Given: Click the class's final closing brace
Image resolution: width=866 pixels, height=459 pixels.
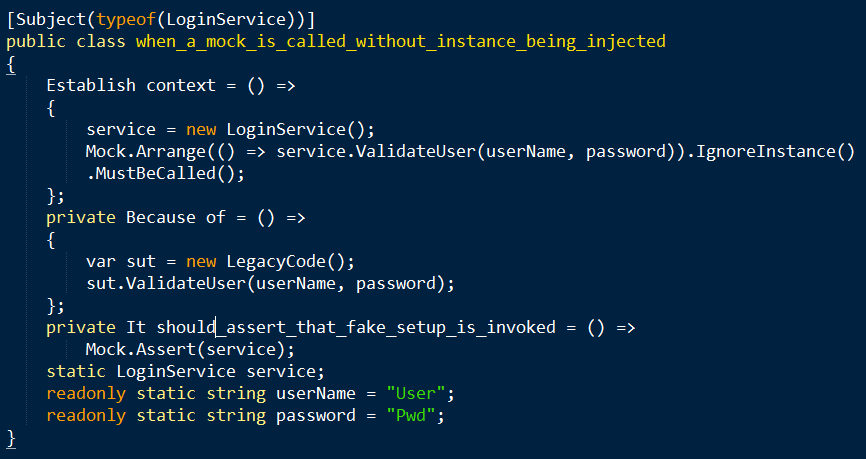Looking at the screenshot, I should click(x=11, y=437).
